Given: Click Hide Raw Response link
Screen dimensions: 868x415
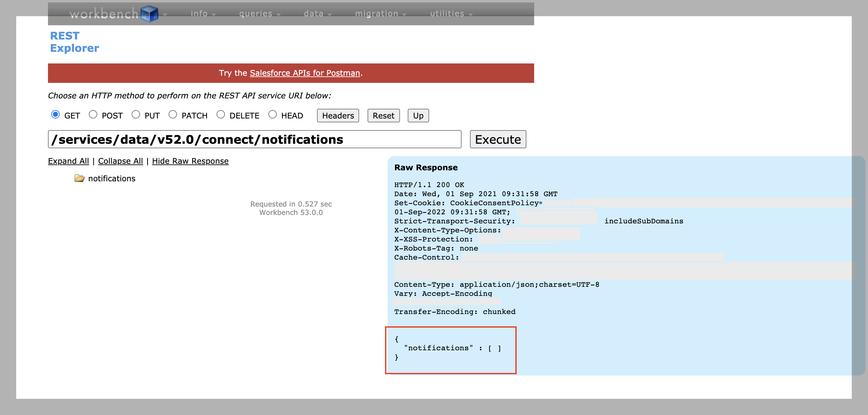Looking at the screenshot, I should click(x=190, y=161).
